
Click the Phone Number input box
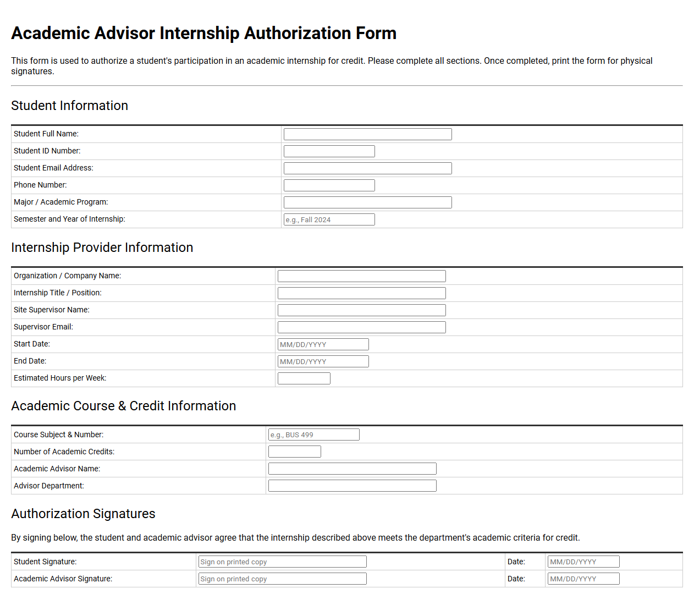tap(329, 185)
